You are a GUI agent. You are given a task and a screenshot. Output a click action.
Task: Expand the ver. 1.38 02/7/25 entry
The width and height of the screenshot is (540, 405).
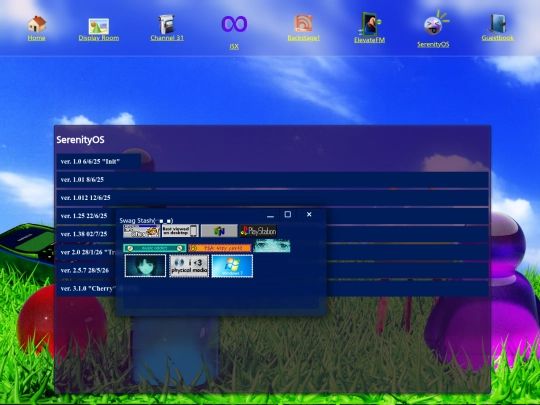[86, 234]
